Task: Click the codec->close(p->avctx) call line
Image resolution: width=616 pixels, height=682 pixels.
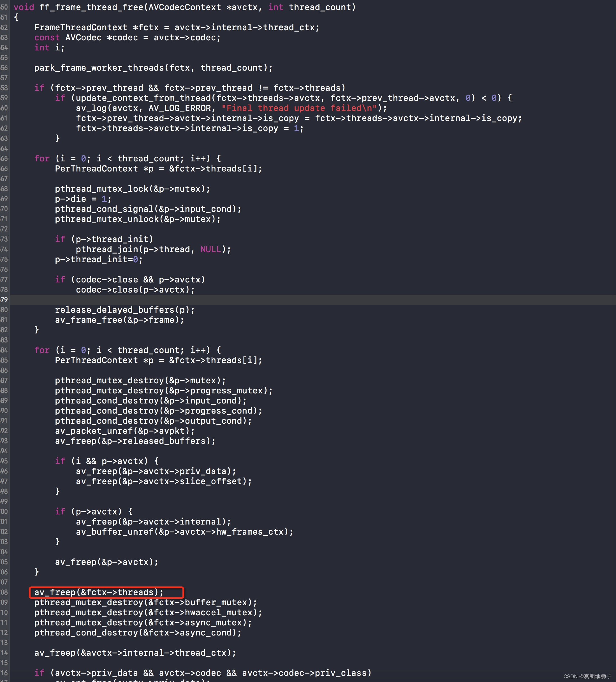Action: point(135,290)
